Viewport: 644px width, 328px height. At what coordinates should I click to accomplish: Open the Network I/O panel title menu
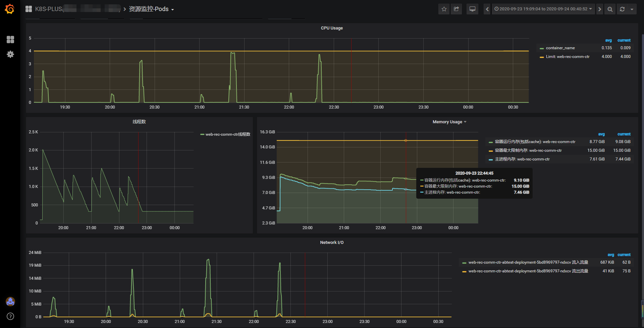click(x=332, y=243)
